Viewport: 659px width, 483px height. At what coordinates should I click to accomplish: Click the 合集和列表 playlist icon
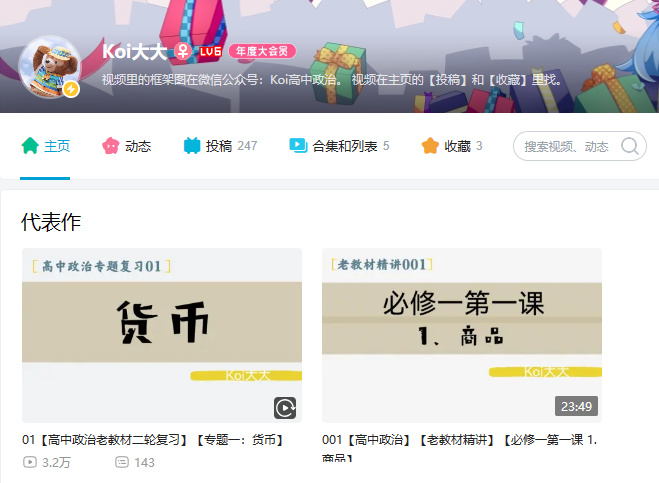pos(298,146)
